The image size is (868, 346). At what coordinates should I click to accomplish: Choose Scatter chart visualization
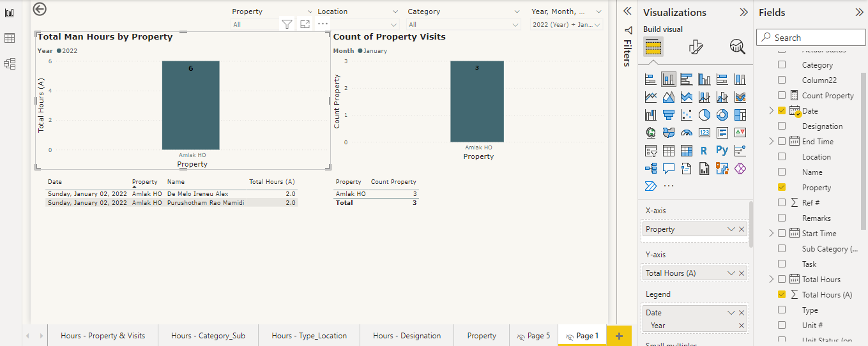click(687, 115)
